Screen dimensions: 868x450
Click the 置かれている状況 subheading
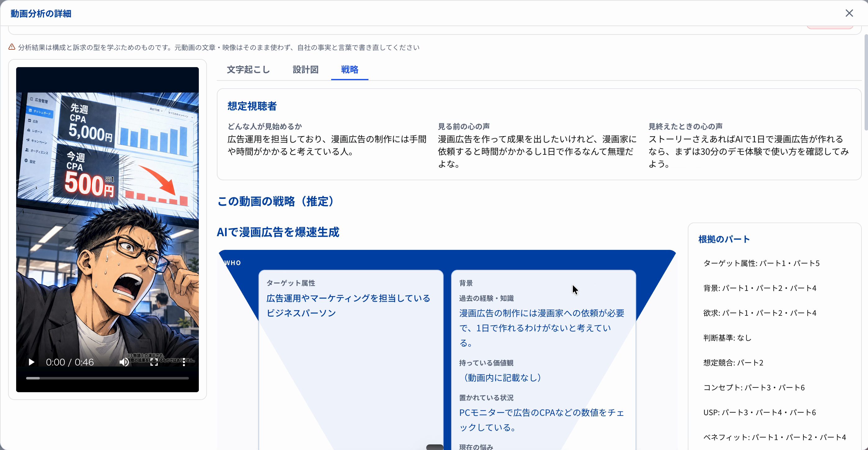[x=486, y=398]
